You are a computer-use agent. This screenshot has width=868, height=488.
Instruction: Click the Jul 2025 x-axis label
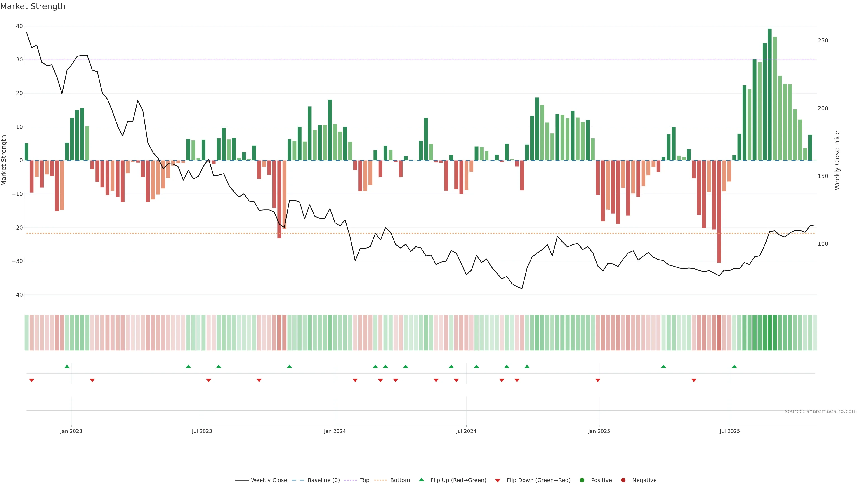[729, 431]
